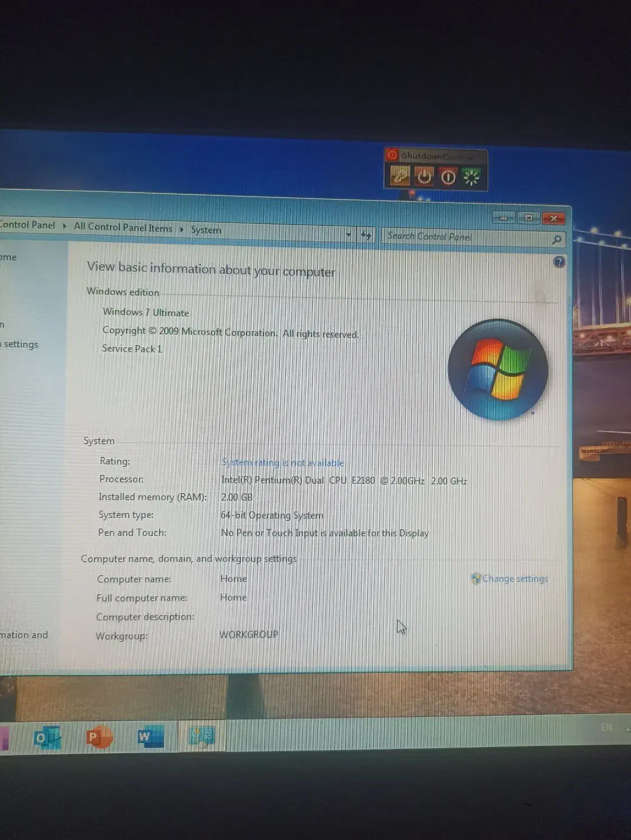Image resolution: width=631 pixels, height=840 pixels.
Task: Click the Control Panel taskbar button
Action: [201, 736]
